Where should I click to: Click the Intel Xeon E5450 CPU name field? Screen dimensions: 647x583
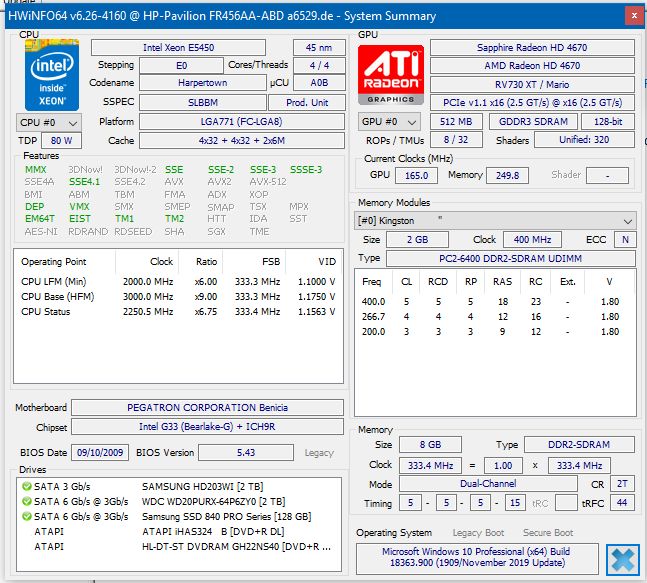pyautogui.click(x=178, y=47)
